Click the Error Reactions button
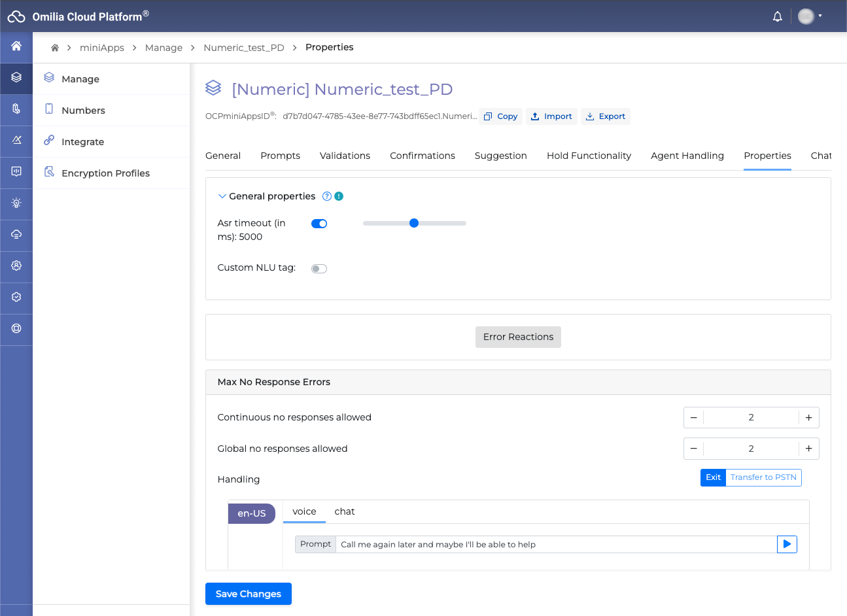 click(x=518, y=337)
